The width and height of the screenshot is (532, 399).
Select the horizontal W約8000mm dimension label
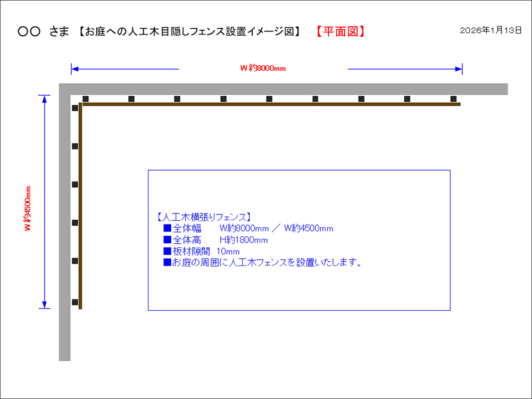click(x=263, y=68)
